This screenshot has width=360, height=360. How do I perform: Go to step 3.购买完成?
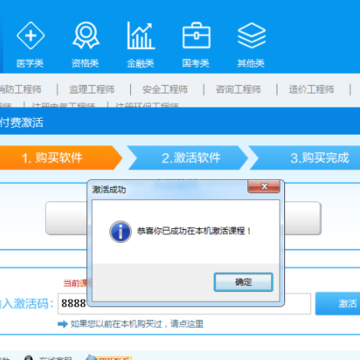tap(305, 158)
